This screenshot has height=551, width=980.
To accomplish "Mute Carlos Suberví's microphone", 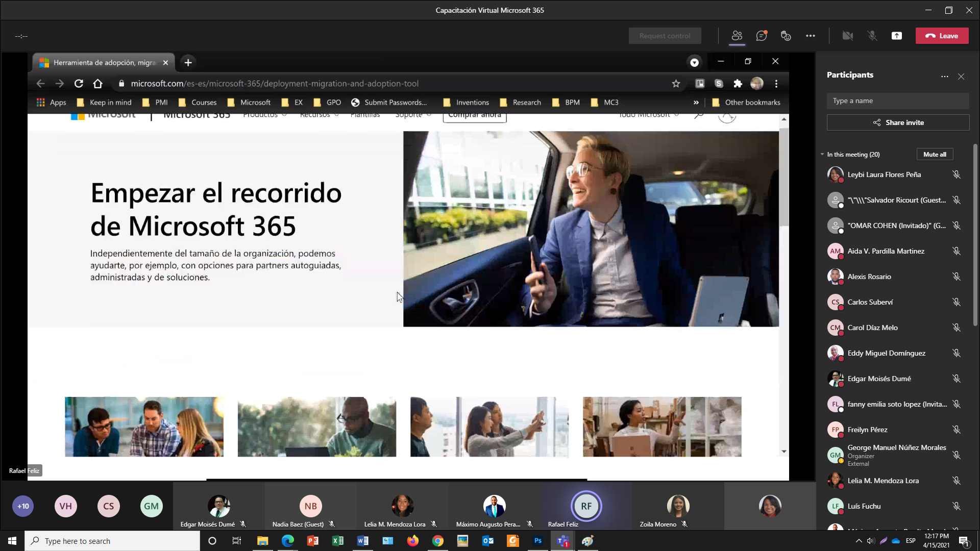I will click(957, 302).
